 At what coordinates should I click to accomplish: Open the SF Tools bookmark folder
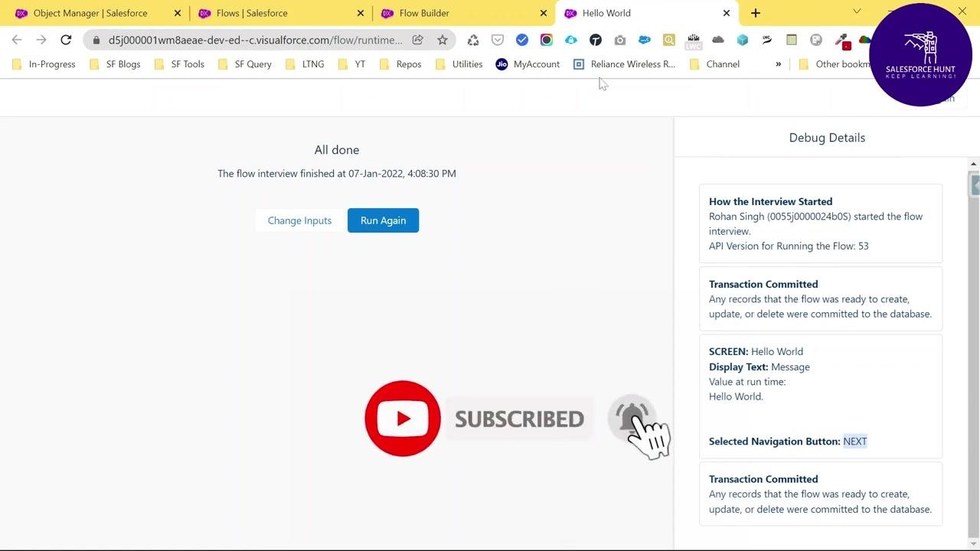click(179, 64)
